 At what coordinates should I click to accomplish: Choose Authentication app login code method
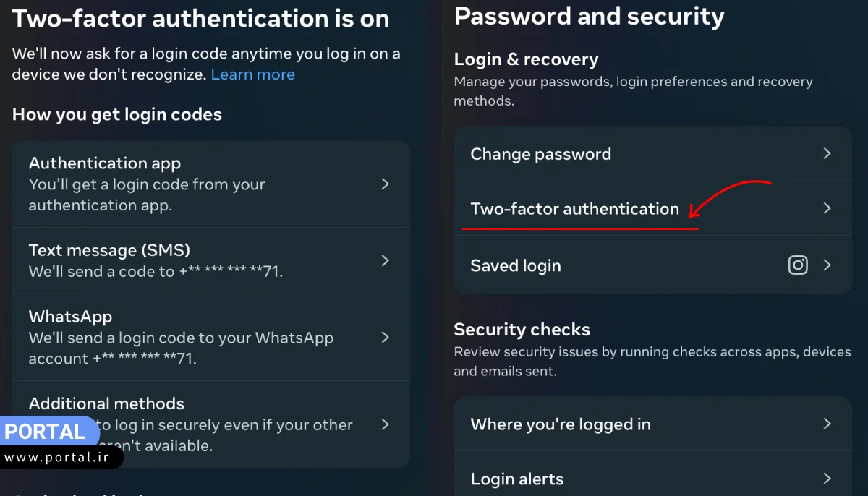click(x=105, y=163)
